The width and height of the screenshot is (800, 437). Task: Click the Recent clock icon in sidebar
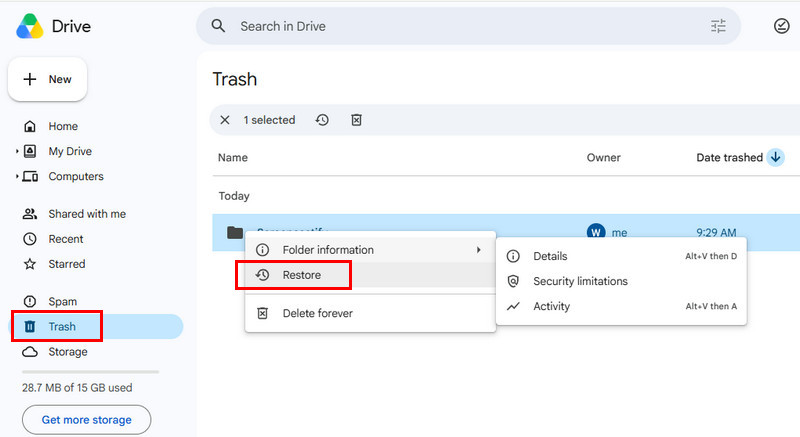[x=30, y=239]
